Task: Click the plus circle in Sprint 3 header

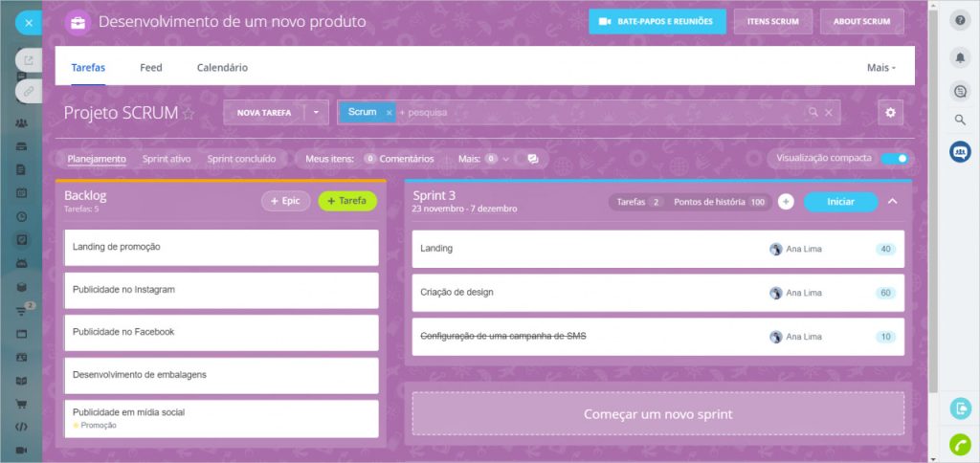Action: pyautogui.click(x=786, y=202)
